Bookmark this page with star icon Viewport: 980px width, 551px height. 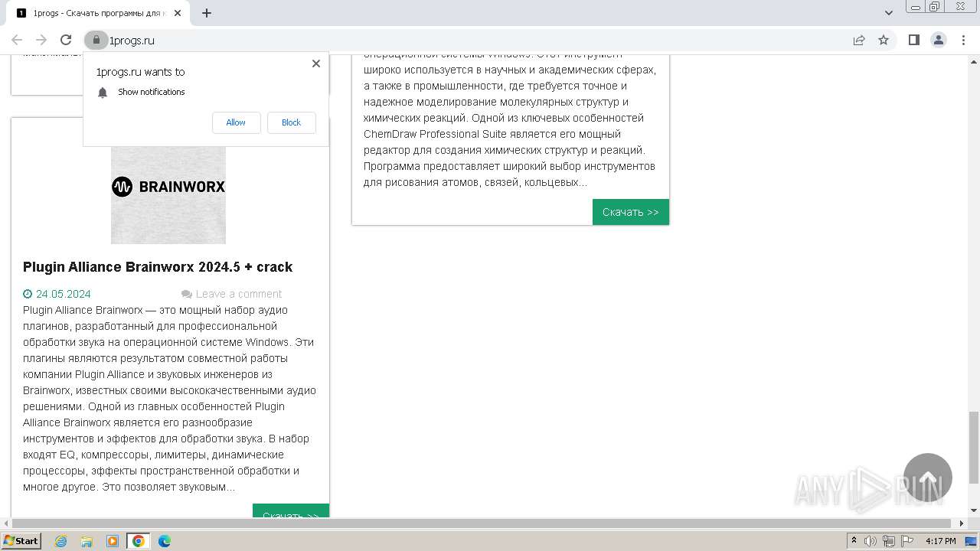coord(884,40)
